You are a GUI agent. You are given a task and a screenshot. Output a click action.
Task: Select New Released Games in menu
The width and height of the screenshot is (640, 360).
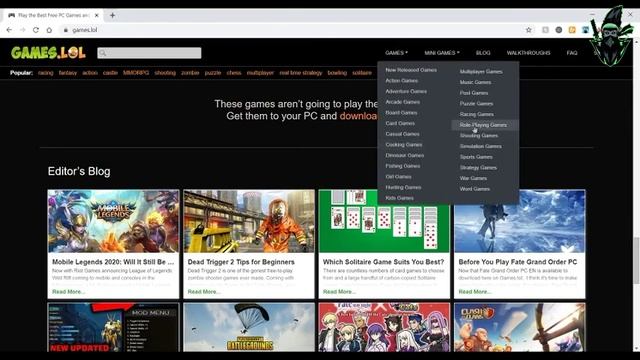coord(411,70)
